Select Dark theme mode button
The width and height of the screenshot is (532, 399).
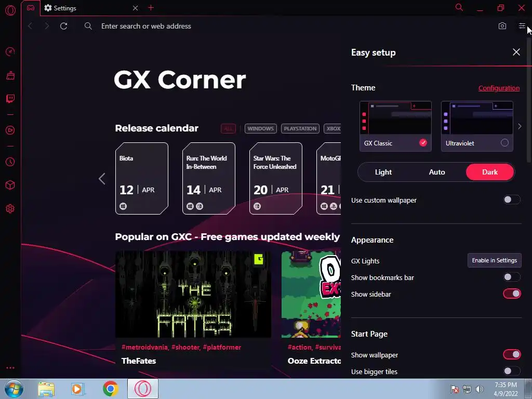[490, 172]
